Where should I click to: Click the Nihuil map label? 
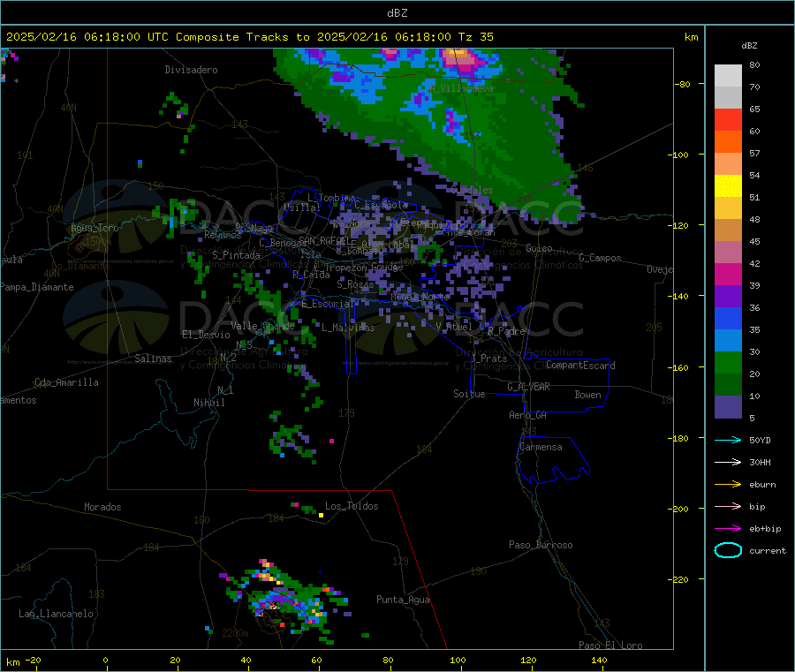click(x=209, y=403)
